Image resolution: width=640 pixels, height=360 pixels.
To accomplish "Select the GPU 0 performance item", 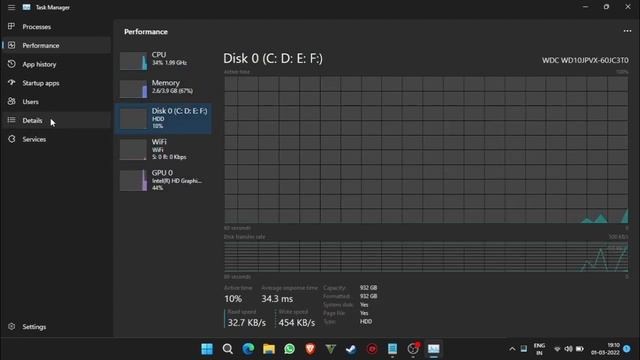I will click(164, 180).
